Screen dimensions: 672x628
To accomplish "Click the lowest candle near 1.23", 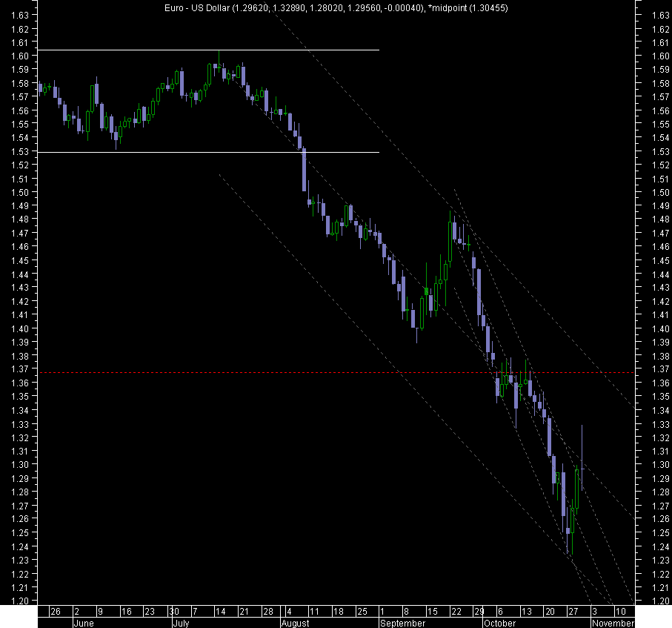I will (569, 545).
